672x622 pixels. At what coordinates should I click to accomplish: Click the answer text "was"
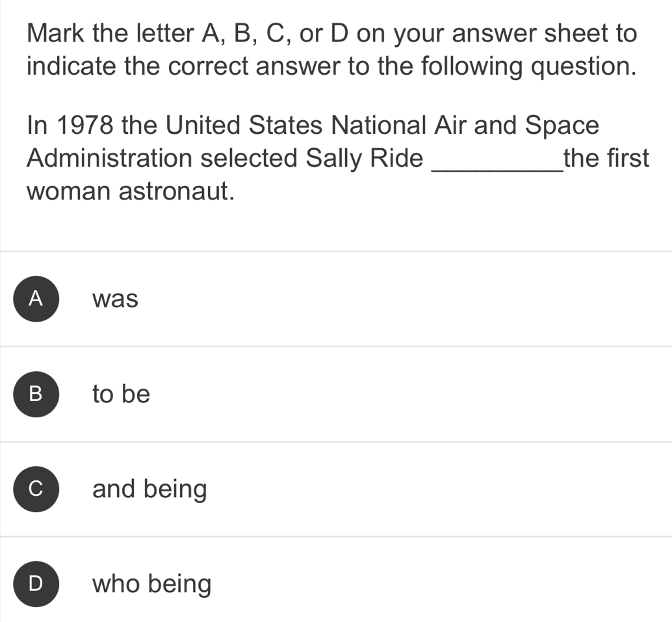click(116, 300)
